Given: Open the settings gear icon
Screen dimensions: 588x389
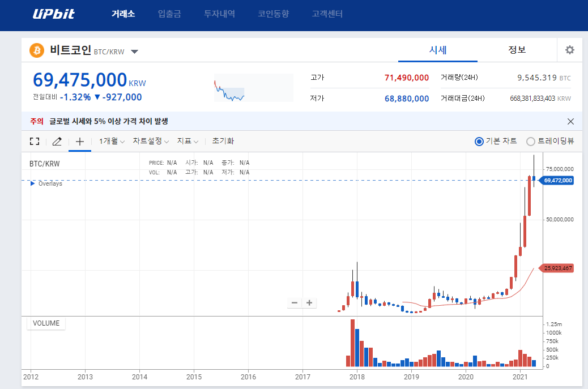Looking at the screenshot, I should pos(570,50).
